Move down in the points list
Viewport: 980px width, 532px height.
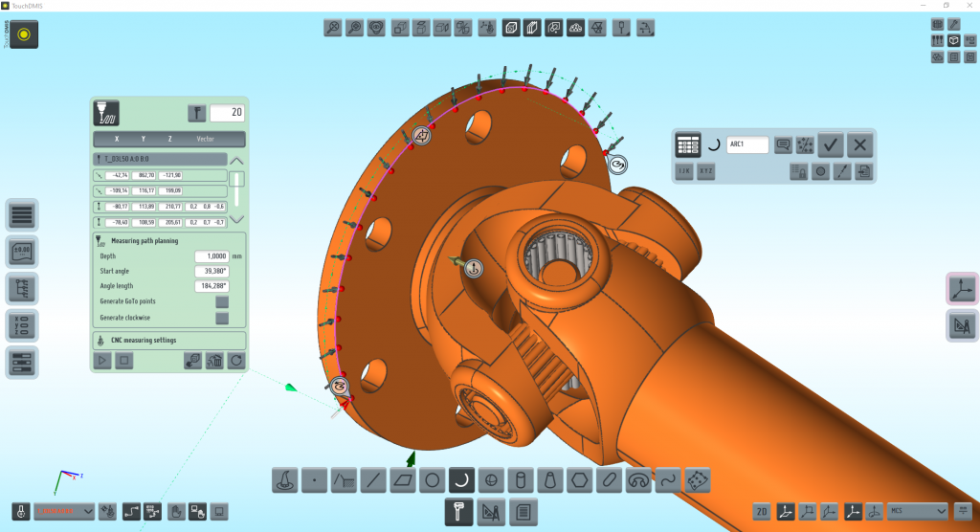(x=237, y=219)
